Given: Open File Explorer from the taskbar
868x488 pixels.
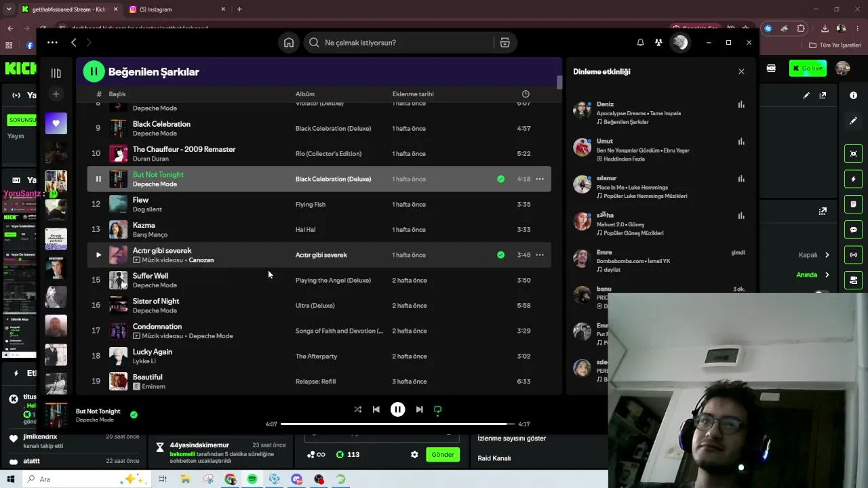Looking at the screenshot, I should [x=185, y=479].
